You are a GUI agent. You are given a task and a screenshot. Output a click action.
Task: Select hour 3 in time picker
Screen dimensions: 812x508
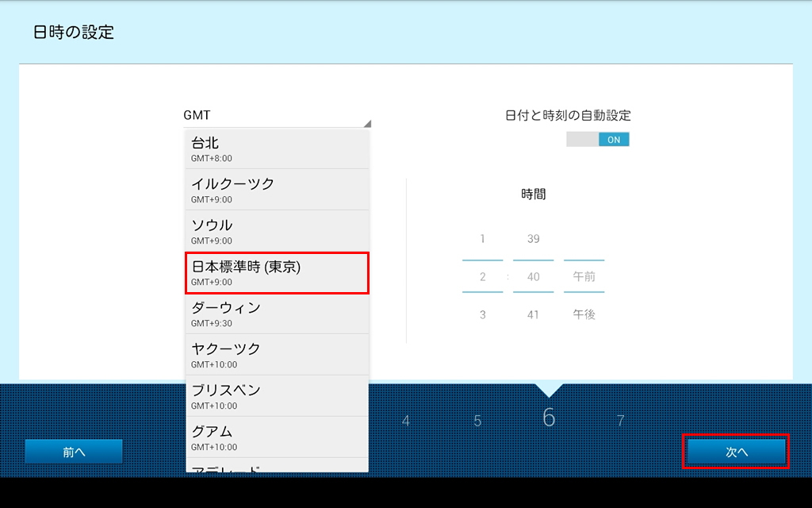coord(482,315)
